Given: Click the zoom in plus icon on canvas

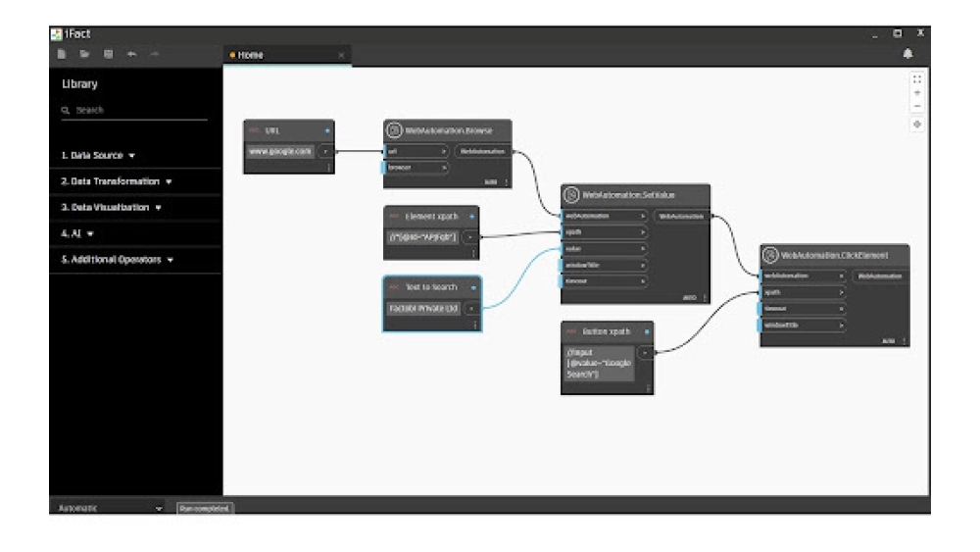Looking at the screenshot, I should point(916,93).
